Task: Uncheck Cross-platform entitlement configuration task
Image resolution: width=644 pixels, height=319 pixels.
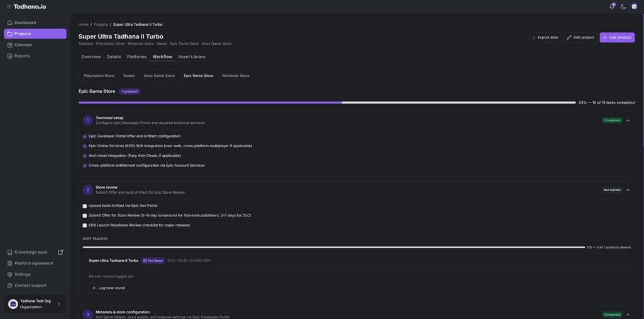Action: coord(85,165)
